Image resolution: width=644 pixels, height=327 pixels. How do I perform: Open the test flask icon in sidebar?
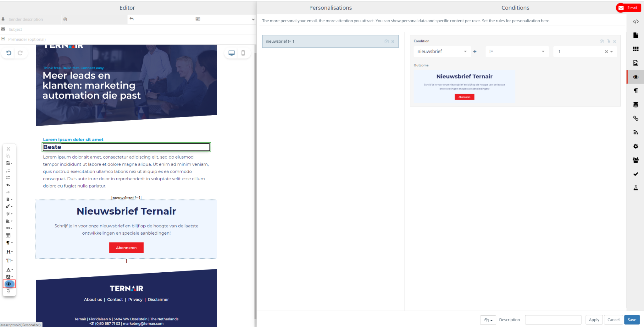(x=636, y=188)
